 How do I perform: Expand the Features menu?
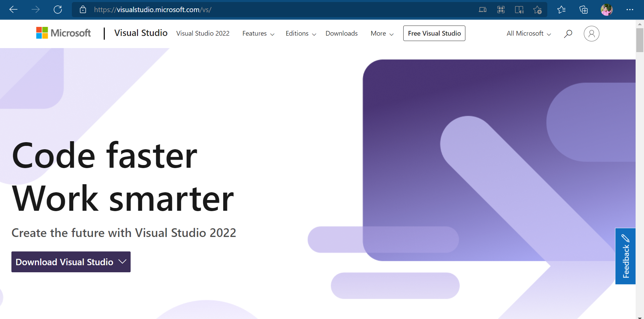pos(258,33)
